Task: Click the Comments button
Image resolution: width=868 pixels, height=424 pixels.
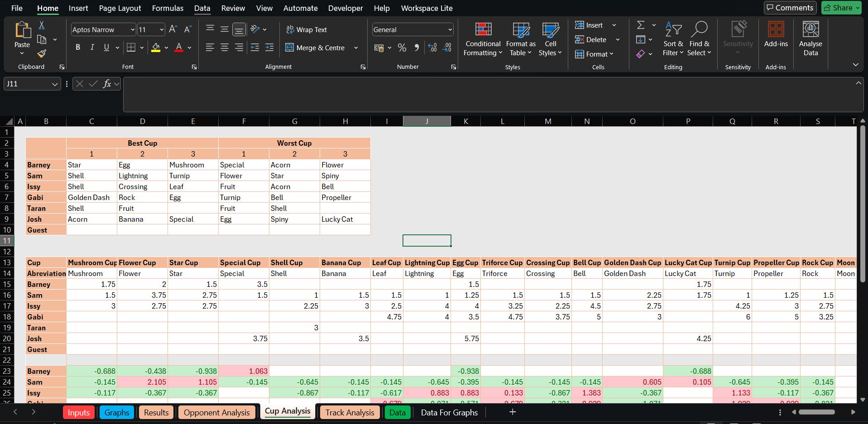Action: pyautogui.click(x=790, y=8)
